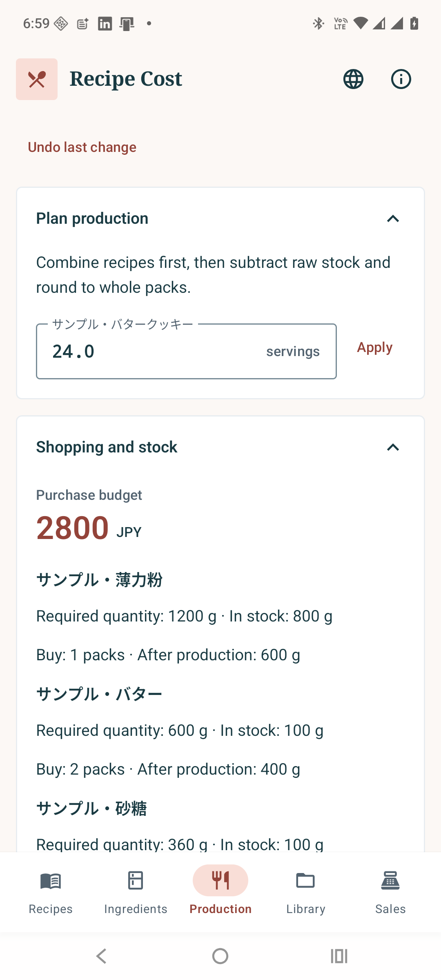441x980 pixels.
Task: Tap the Purchase budget 2800 JPY amount
Action: (x=89, y=528)
